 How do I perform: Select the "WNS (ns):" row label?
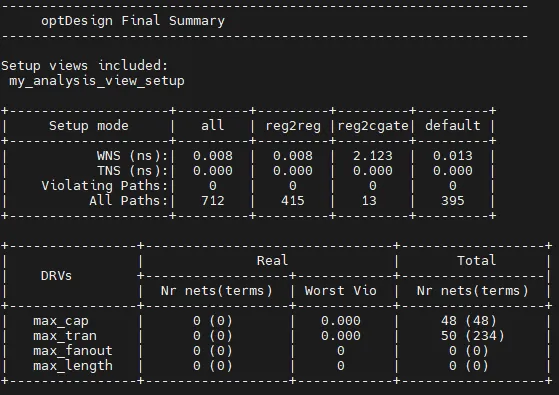pos(132,156)
